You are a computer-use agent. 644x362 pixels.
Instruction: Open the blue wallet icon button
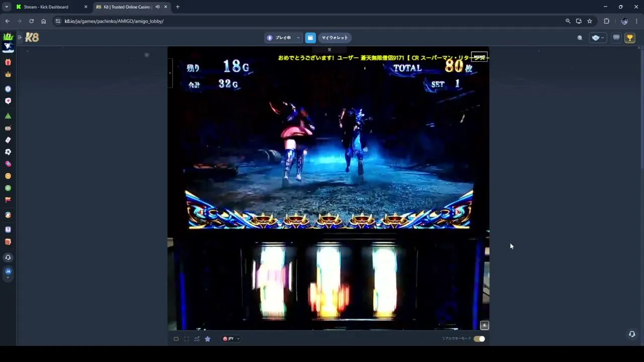coord(310,38)
